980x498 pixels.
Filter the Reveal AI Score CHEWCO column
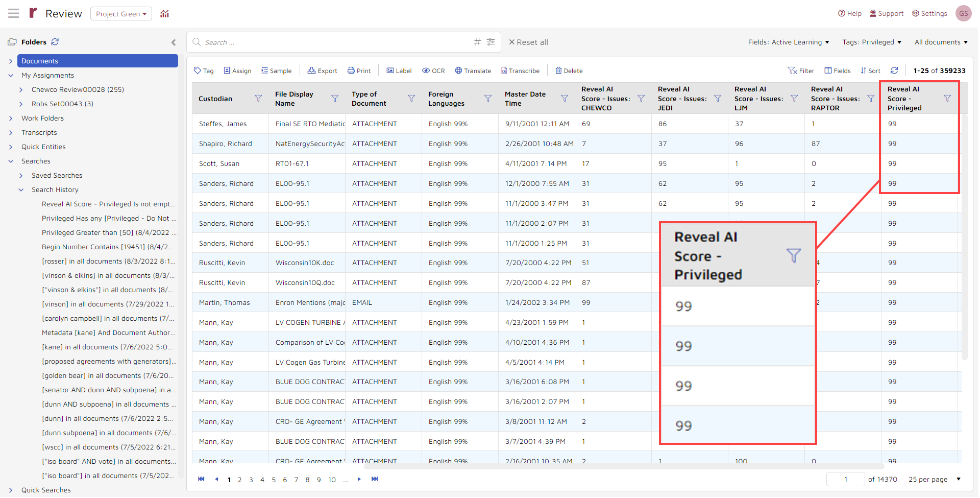[641, 99]
